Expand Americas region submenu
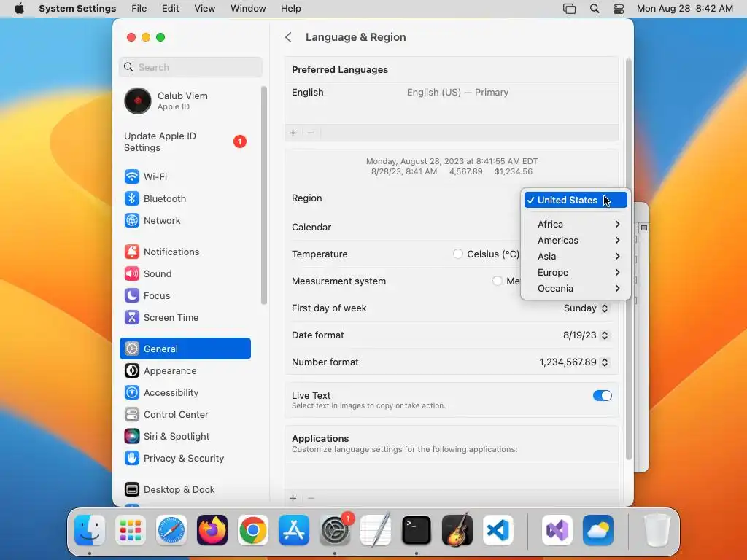 [576, 241]
